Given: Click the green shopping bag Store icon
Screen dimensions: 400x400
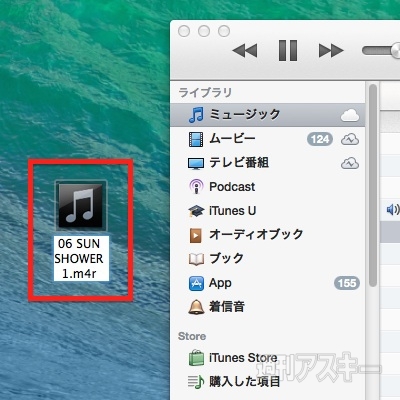Looking at the screenshot, I should coord(196,358).
